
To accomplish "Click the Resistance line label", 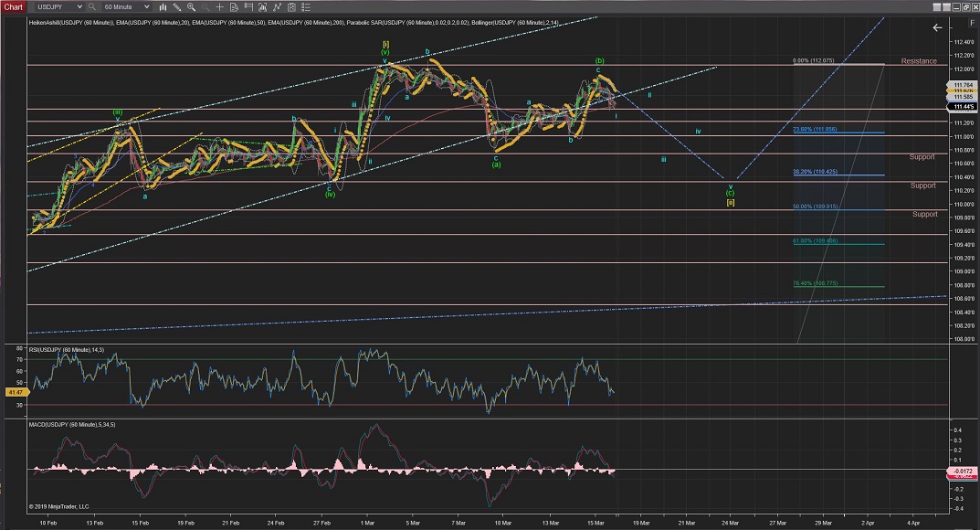I will pos(919,61).
